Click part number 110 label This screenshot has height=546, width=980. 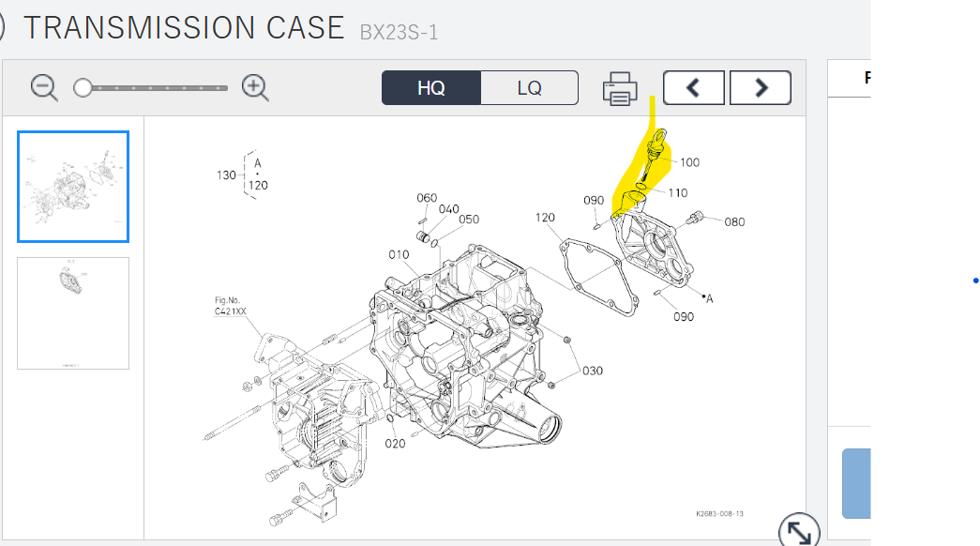pos(677,192)
